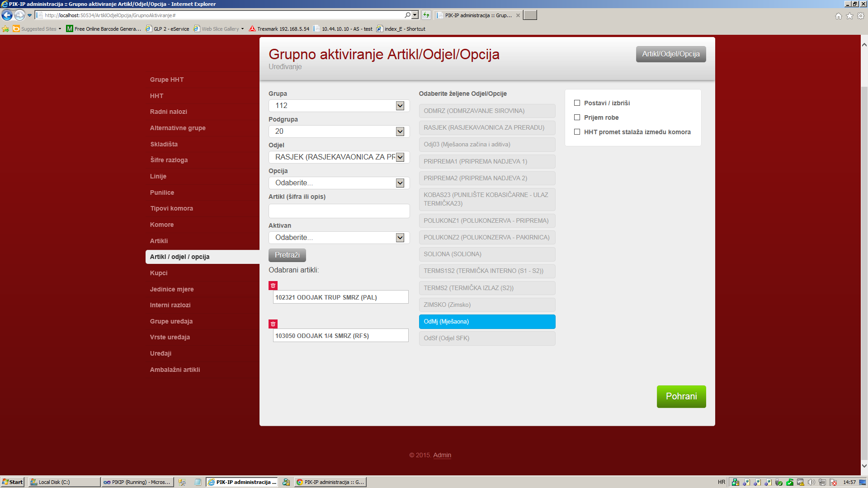Delete selected article 102321 ODOJAK TRUP SMRZ
The image size is (868, 488).
273,286
